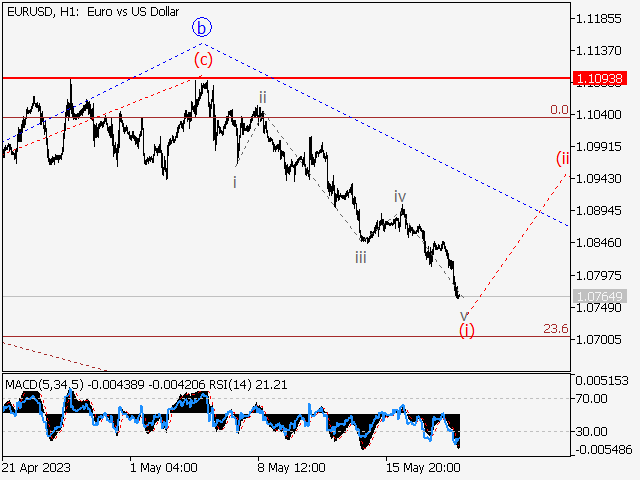Viewport: 640px width, 480px height.
Task: Click the 30.00 RSI level value
Action: click(x=591, y=431)
